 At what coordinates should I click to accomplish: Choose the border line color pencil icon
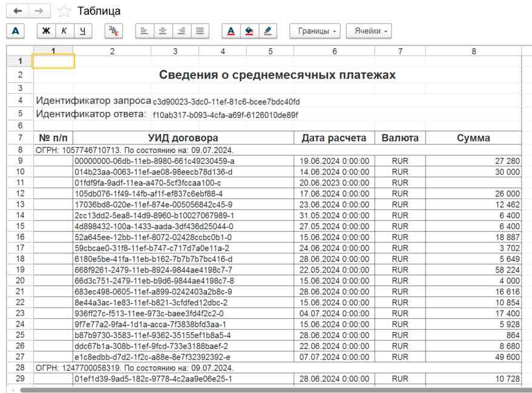click(x=268, y=31)
